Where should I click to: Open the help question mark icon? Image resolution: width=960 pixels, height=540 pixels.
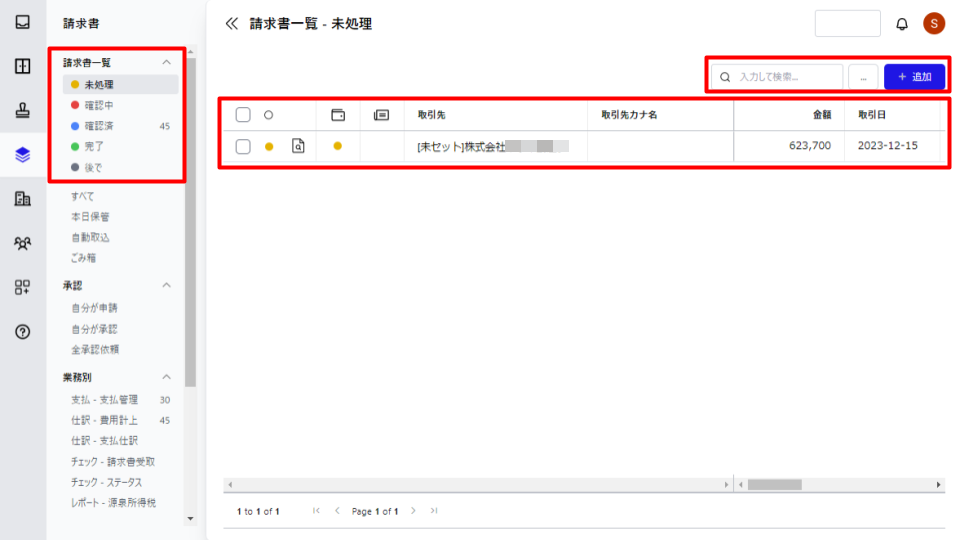click(x=23, y=332)
